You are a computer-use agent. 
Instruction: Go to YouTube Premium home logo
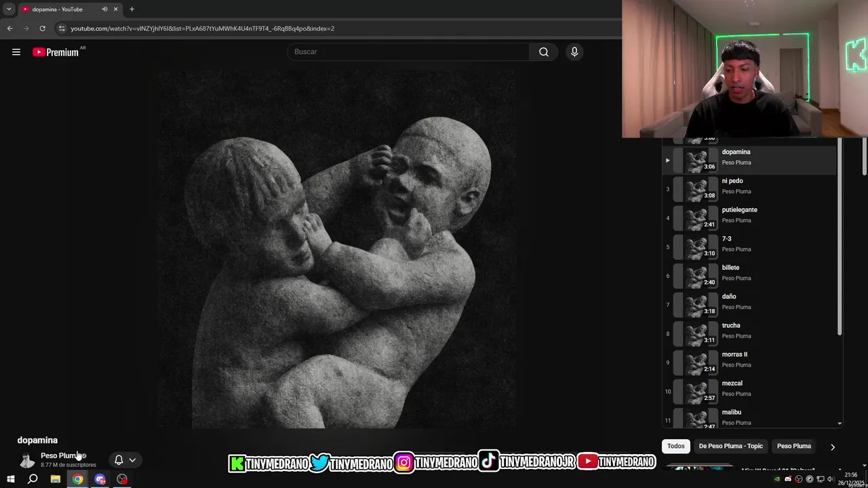(x=56, y=52)
